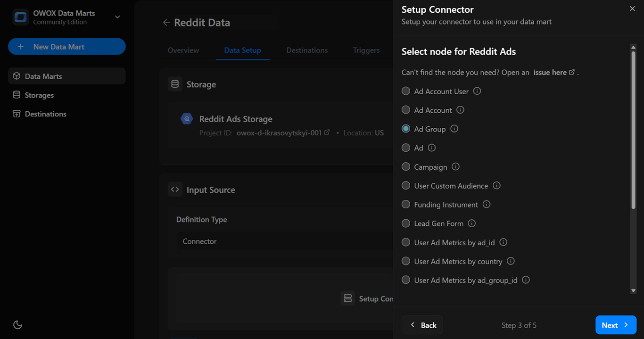Viewport: 644px width, 339px height.
Task: Show info for Lead Gen Form
Action: coord(471,223)
